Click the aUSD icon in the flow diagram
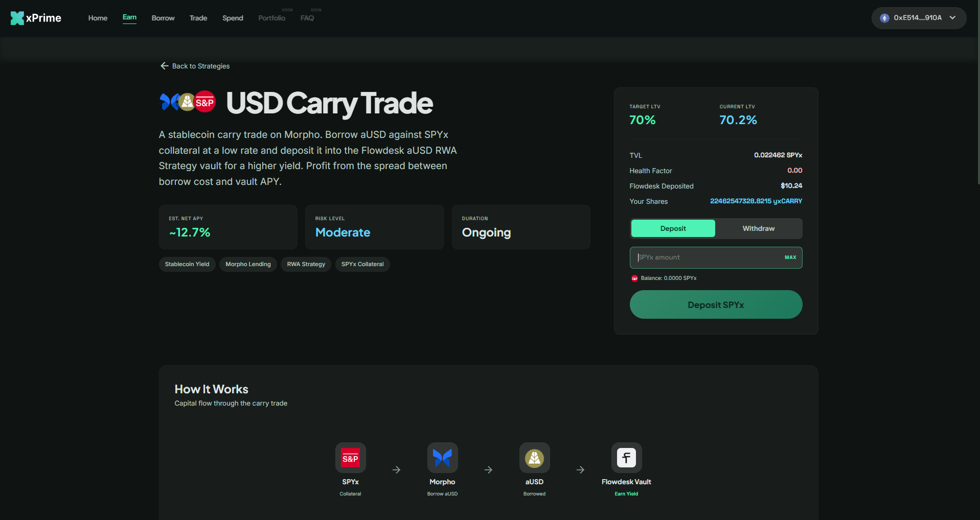The image size is (980, 520). [534, 458]
